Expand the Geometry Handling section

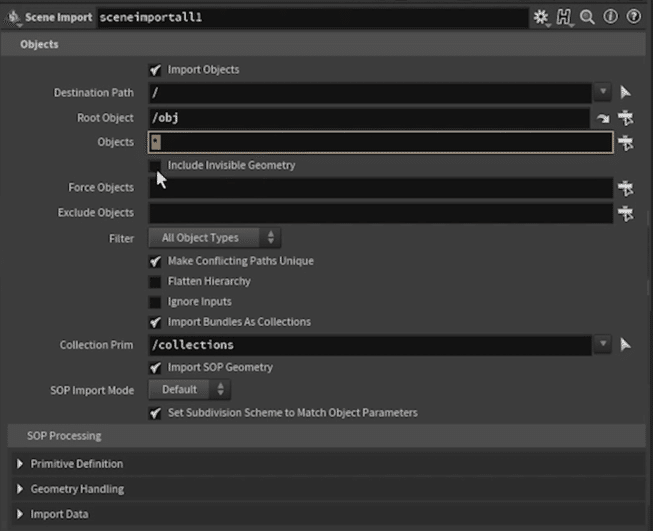tap(20, 489)
